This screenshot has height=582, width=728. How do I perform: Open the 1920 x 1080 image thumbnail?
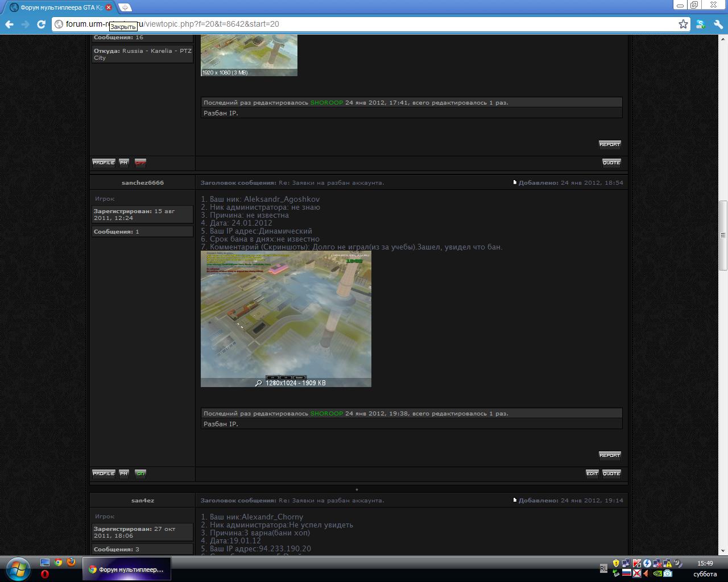click(x=249, y=55)
